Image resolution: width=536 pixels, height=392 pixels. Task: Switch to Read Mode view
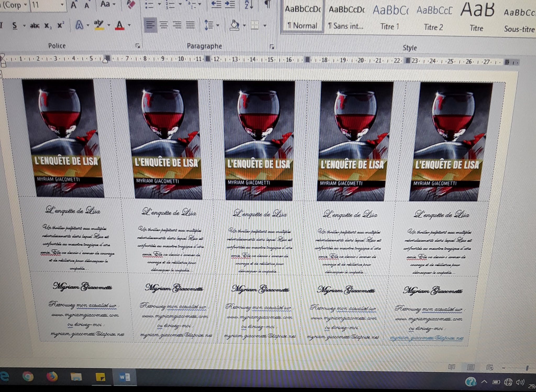[451, 367]
